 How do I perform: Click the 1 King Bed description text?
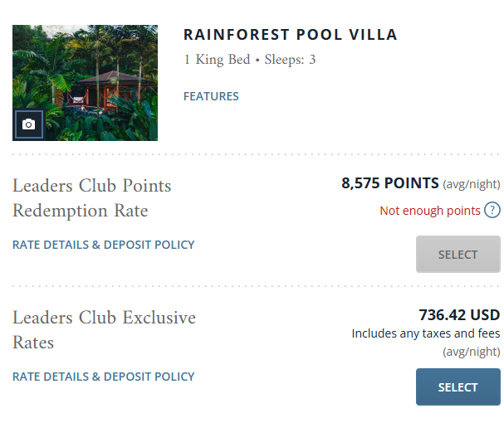[217, 60]
